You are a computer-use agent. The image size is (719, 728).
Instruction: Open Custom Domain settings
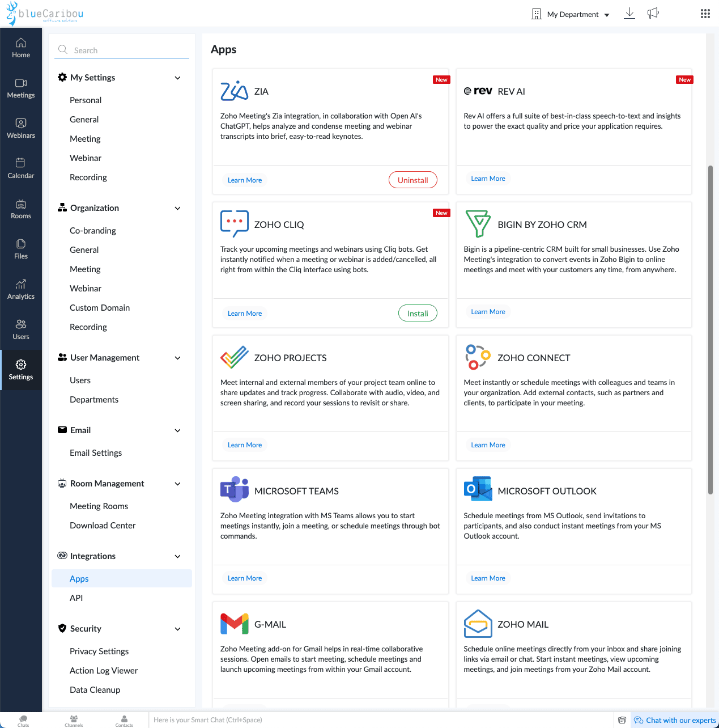tap(100, 307)
